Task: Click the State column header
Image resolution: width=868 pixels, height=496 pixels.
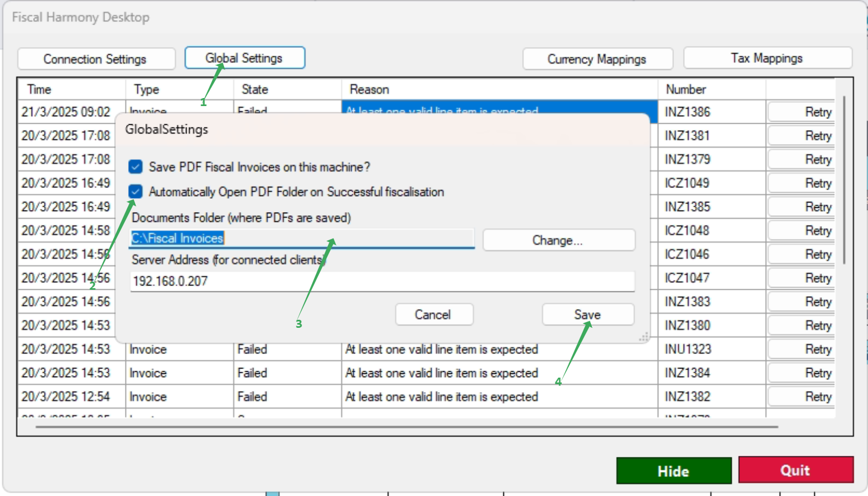Action: (x=288, y=89)
